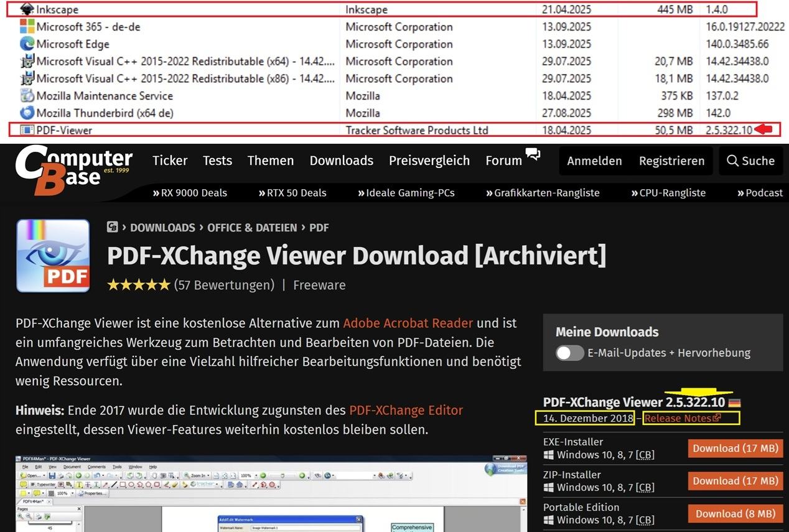Viewport: 789px width, 532px height.
Task: Download the EXE-Installer (17 MB)
Action: 735,448
